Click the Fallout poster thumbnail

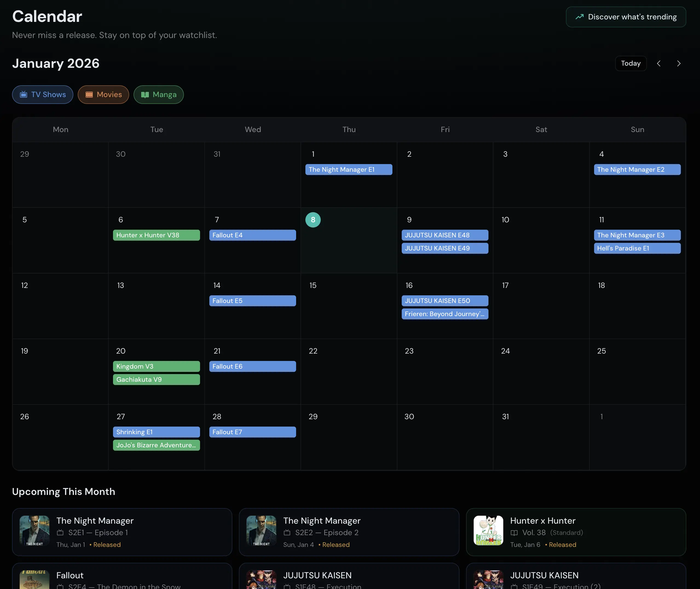click(34, 580)
